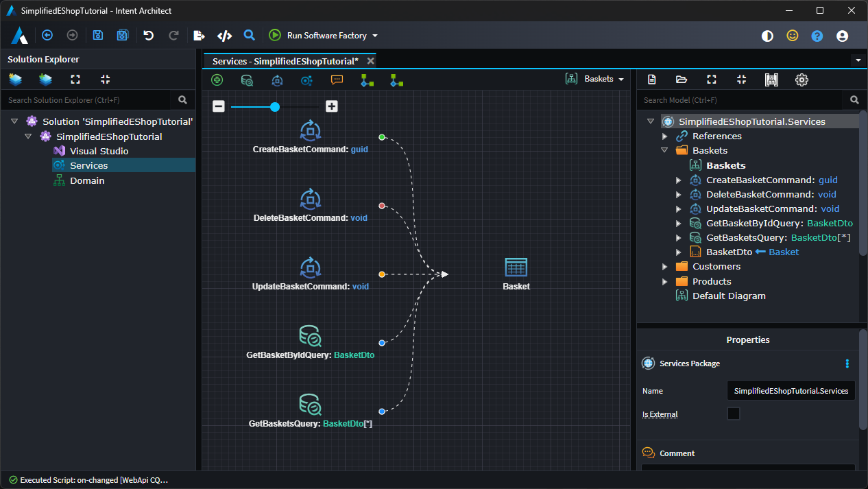The height and width of the screenshot is (489, 868).
Task: Click the Solution Explorer search magnifier
Action: pos(182,99)
